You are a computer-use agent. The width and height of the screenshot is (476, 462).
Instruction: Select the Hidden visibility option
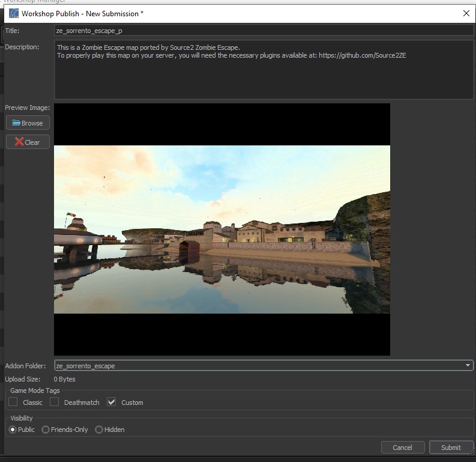(99, 430)
